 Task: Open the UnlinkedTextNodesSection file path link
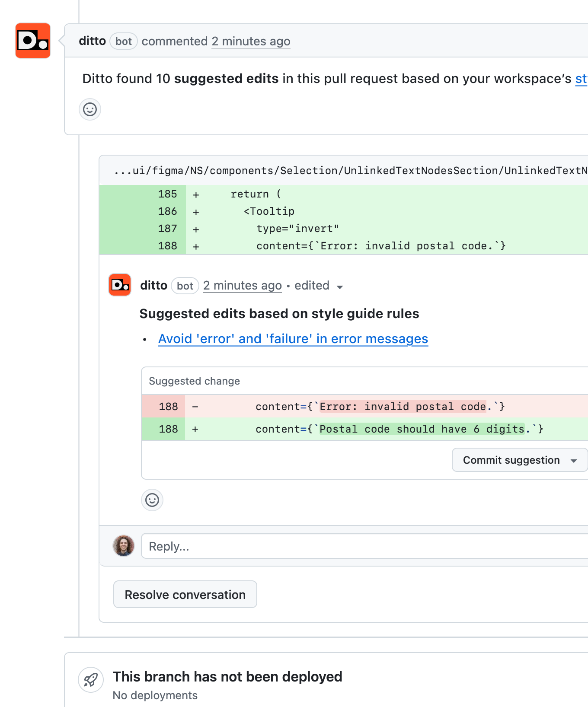[351, 171]
